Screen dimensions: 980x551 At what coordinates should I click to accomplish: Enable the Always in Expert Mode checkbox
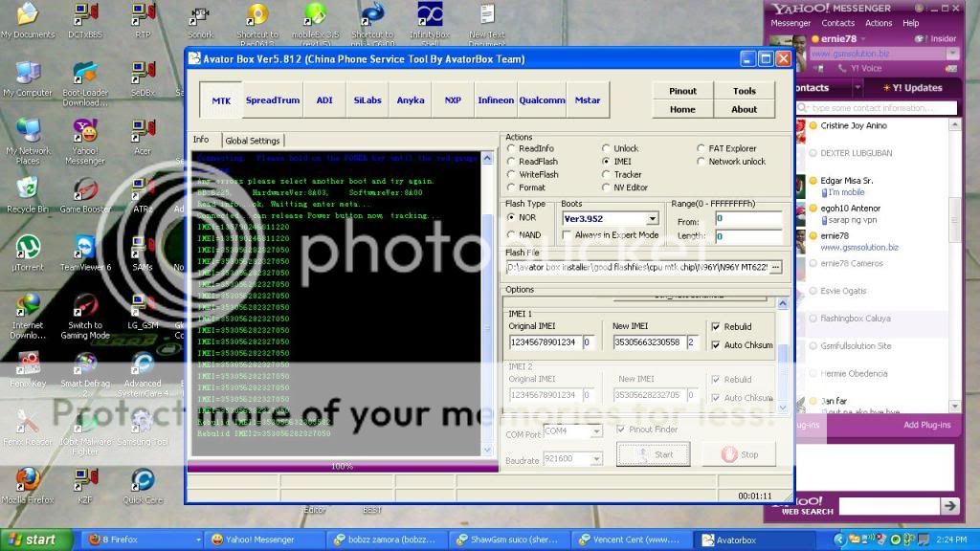pyautogui.click(x=567, y=235)
